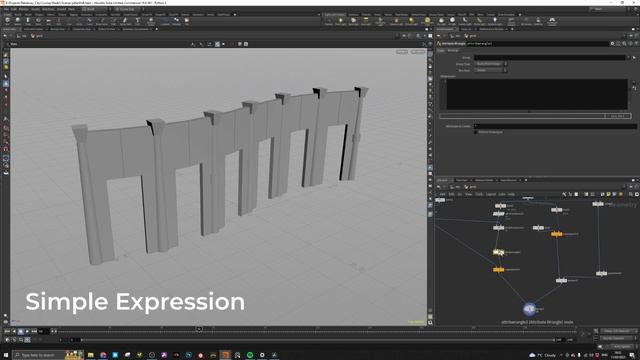Open the parameter pane gear menu
The height and width of the screenshot is (360, 640).
pos(612,43)
